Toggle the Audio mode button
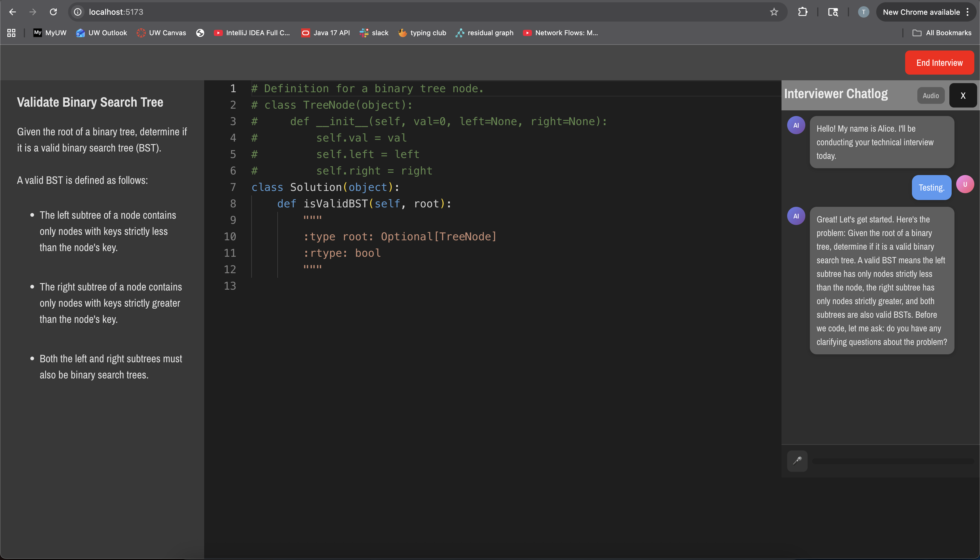Screen dimensions: 980x560 (930, 95)
